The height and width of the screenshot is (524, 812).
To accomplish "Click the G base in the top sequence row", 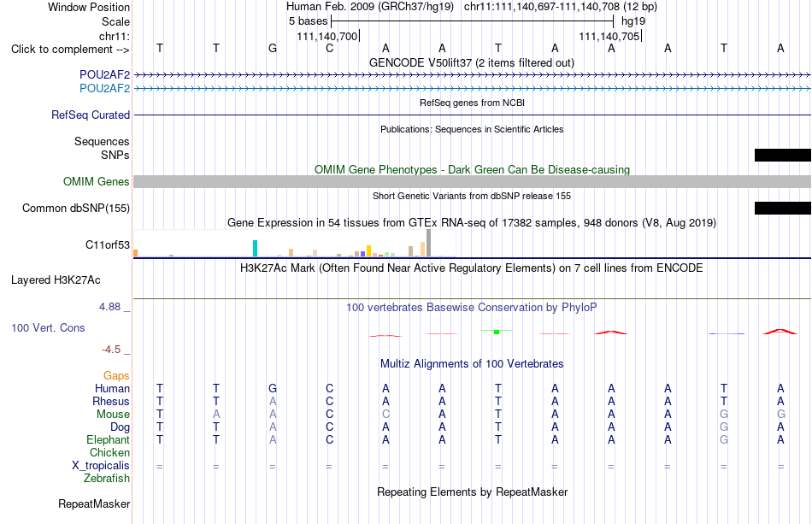I will (273, 49).
